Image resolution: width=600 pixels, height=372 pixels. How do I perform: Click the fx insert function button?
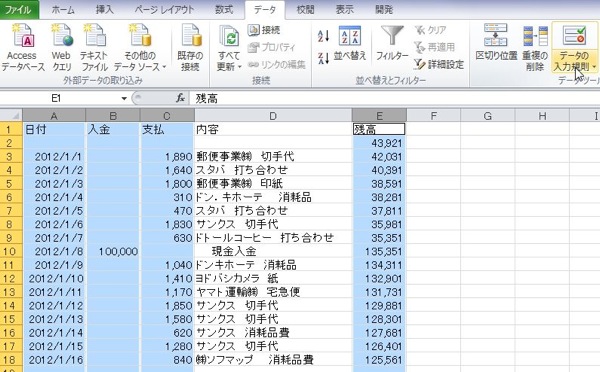180,98
